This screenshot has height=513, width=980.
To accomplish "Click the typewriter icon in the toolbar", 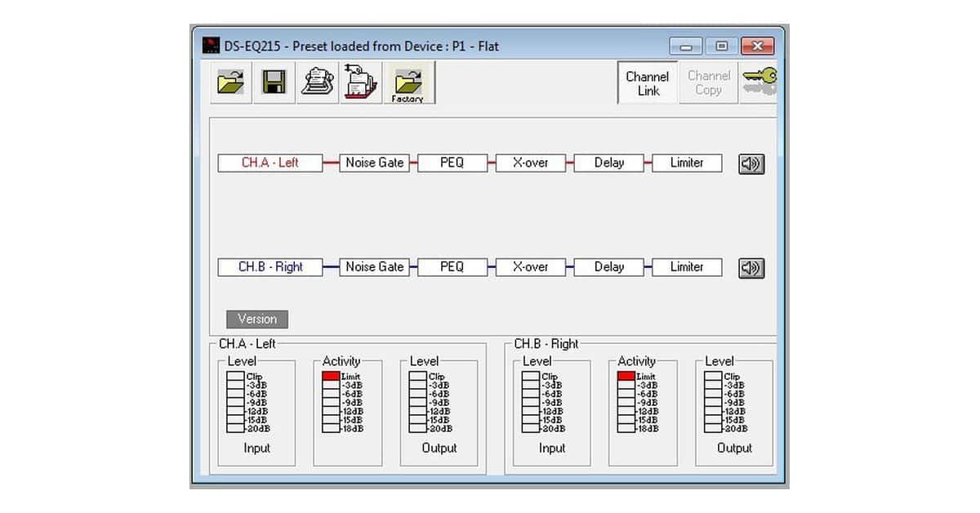I will point(317,83).
